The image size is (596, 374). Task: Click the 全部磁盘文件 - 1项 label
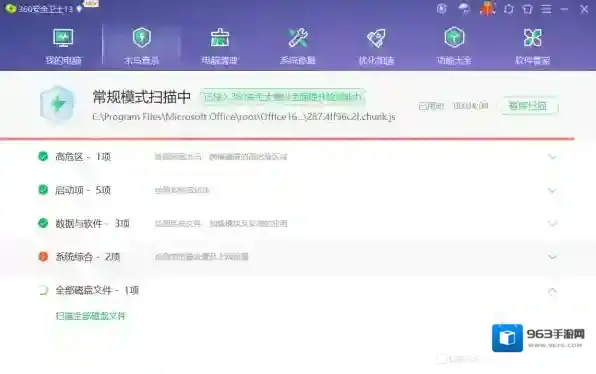[97, 290]
